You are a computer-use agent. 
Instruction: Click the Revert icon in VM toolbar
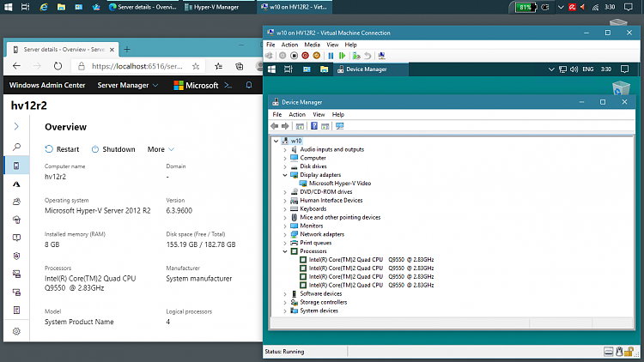tap(368, 56)
